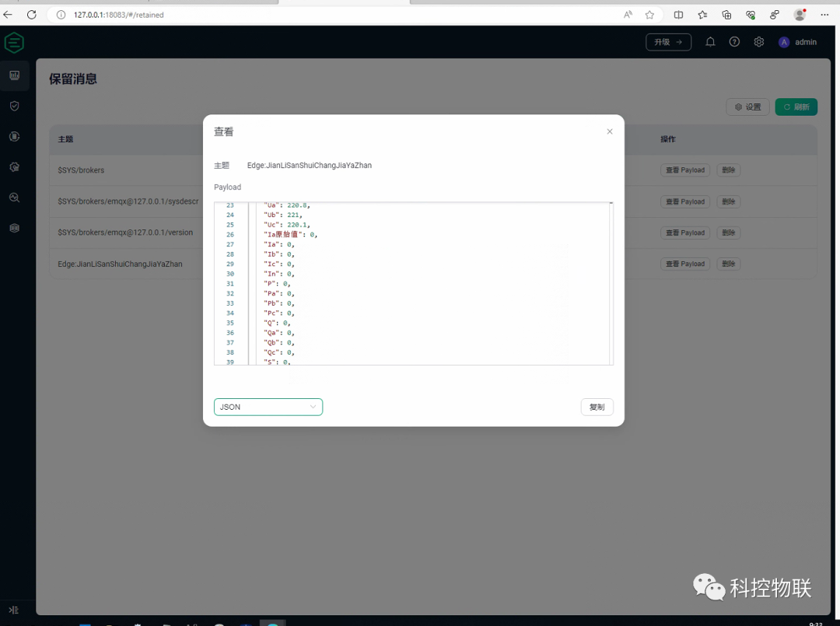This screenshot has height=626, width=840.
Task: Click the "Ua": 220.8 payload line
Action: click(x=286, y=205)
